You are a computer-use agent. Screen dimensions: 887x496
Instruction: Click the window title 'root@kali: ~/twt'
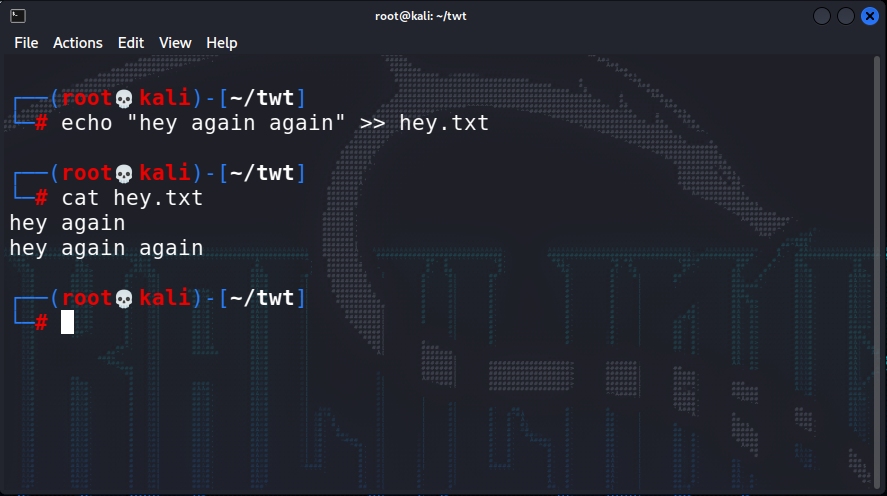(x=421, y=16)
